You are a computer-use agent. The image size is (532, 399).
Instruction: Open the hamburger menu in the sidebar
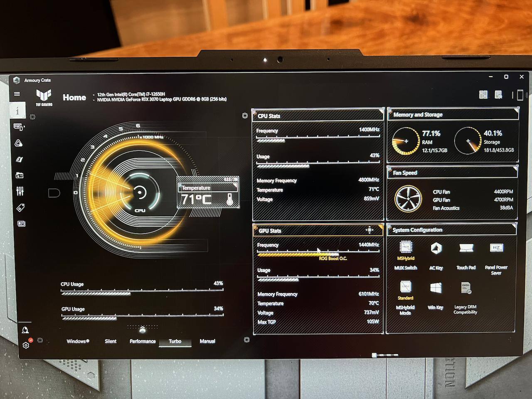click(17, 94)
